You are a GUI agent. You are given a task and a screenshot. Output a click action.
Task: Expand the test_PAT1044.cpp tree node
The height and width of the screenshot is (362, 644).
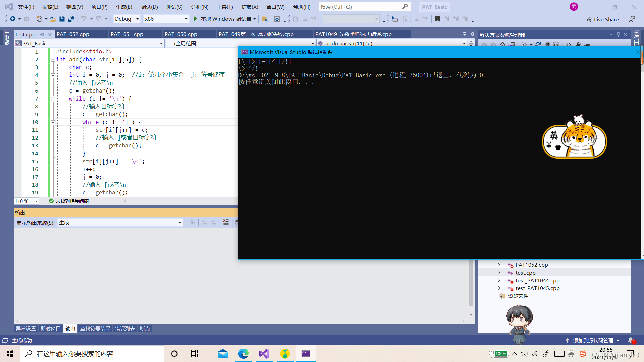(499, 281)
